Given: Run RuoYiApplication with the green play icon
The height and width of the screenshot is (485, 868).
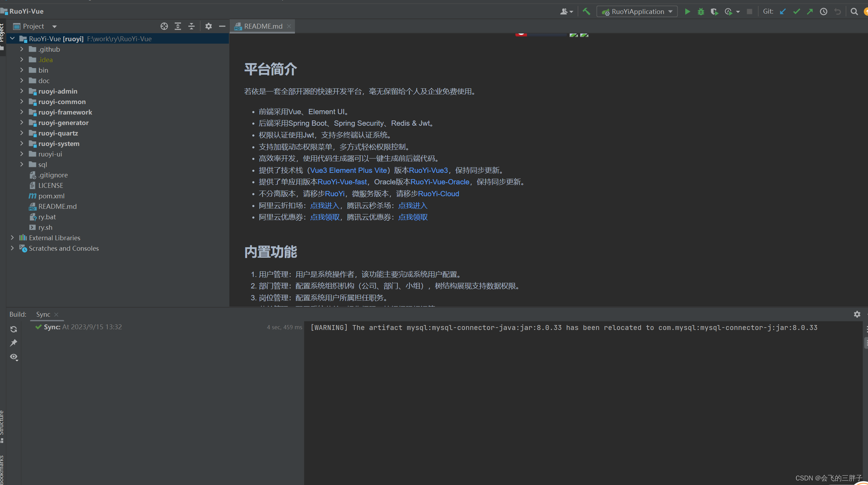Looking at the screenshot, I should tap(687, 12).
